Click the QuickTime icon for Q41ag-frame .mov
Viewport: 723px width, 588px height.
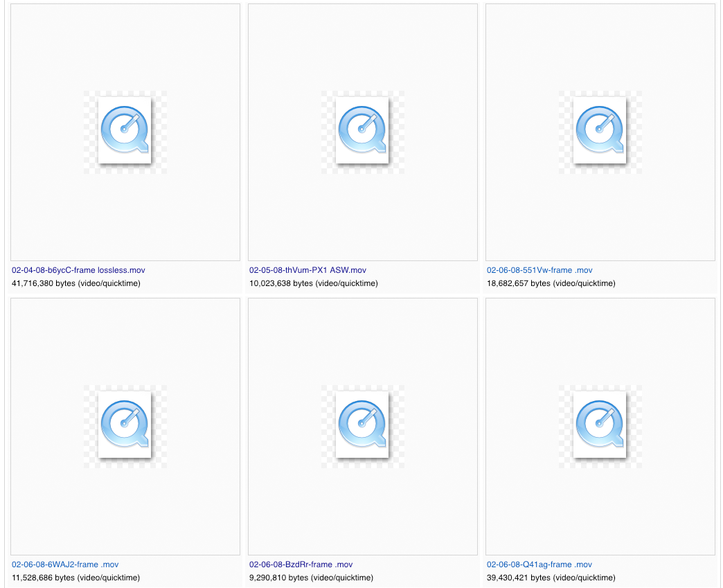click(x=600, y=426)
